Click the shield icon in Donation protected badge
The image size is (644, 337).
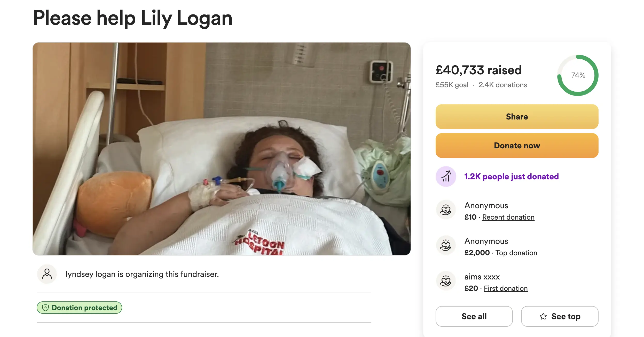pyautogui.click(x=45, y=308)
